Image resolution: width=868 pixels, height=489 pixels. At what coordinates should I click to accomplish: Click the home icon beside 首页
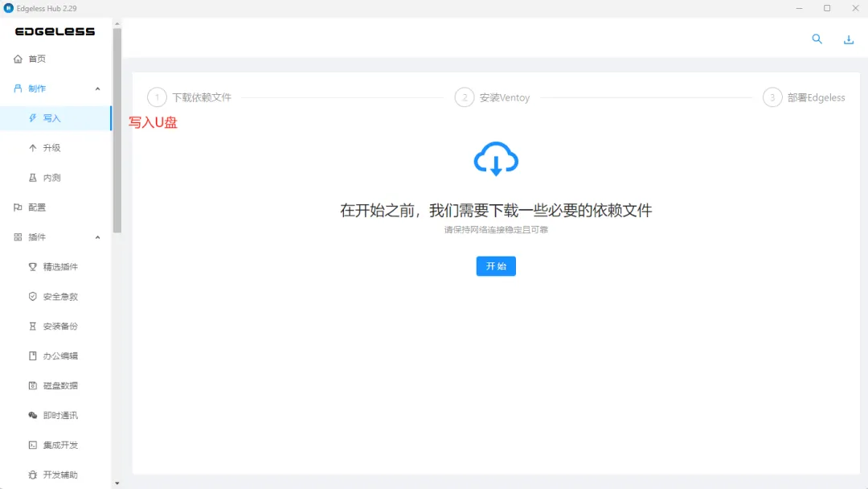point(18,59)
